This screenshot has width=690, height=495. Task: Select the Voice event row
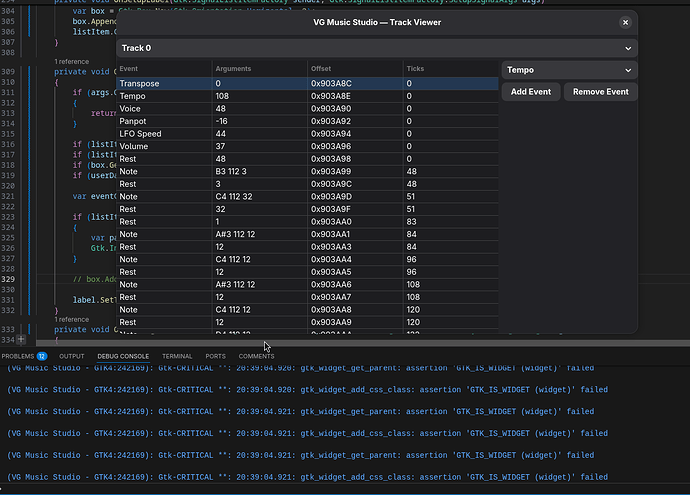click(307, 109)
